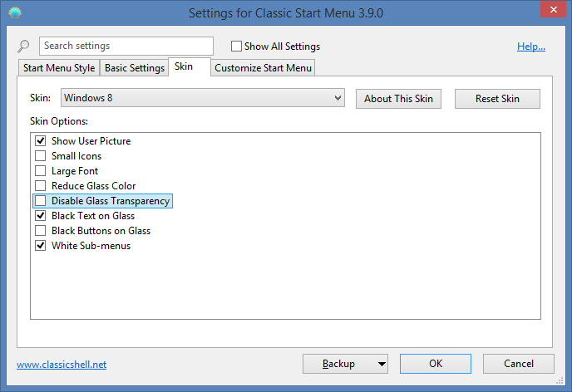The height and width of the screenshot is (392, 572).
Task: Close the settings window
Action: (x=553, y=9)
